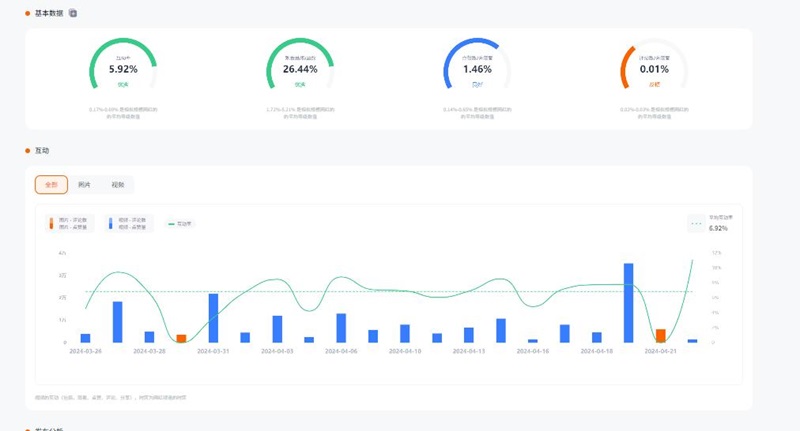Switch to the 图片 tab
This screenshot has height=431, width=800.
coord(84,185)
